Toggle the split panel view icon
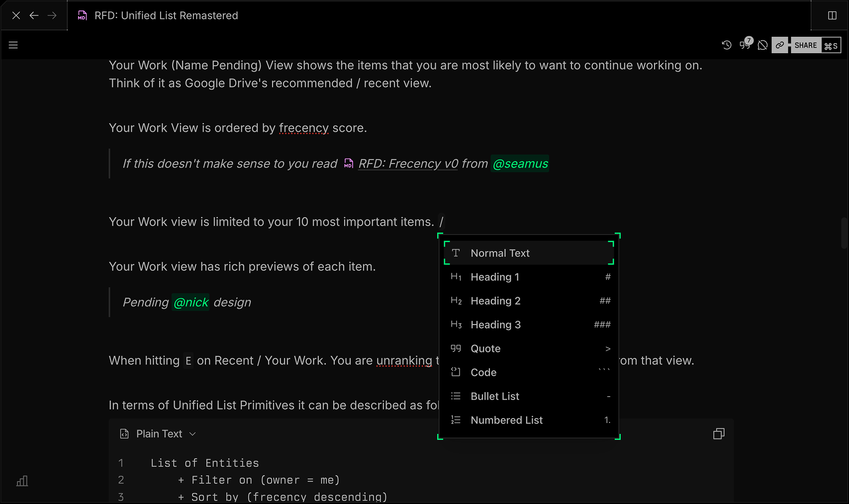Viewport: 849px width, 504px height. coord(832,15)
